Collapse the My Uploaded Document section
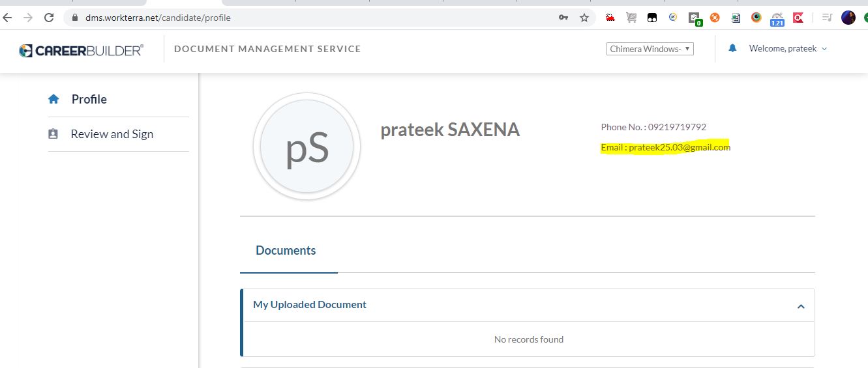Screen dimensions: 868x368 801,306
